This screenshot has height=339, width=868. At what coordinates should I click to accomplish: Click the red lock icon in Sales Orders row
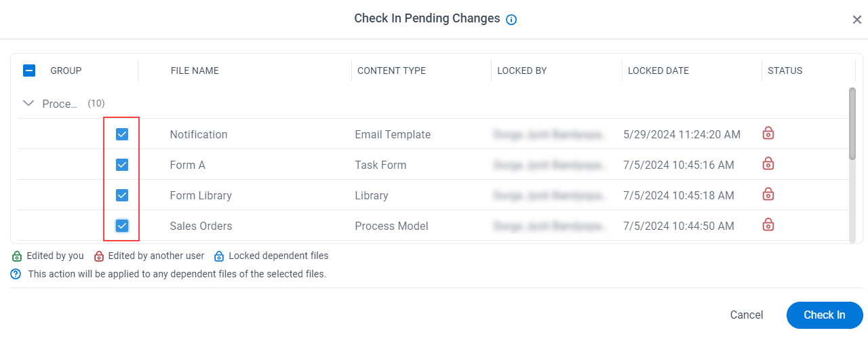click(768, 224)
